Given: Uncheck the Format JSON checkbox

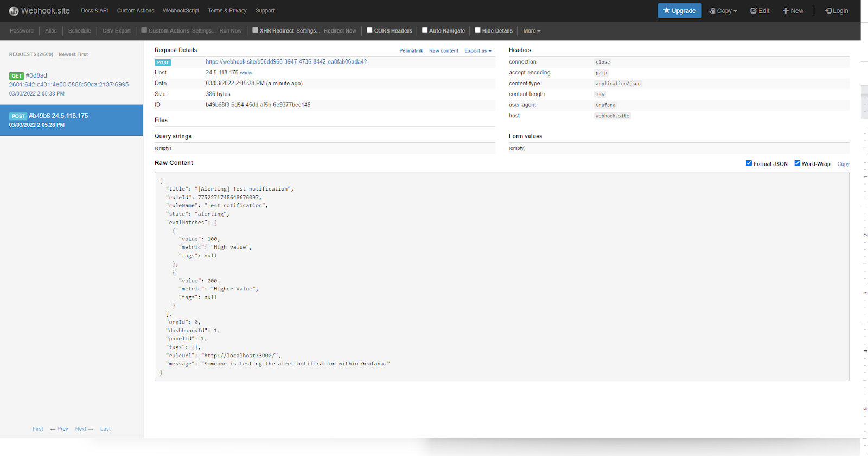Looking at the screenshot, I should (x=749, y=163).
